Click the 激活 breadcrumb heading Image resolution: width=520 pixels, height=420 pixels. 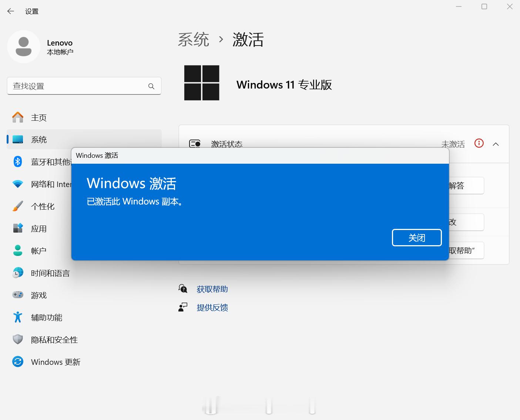coord(248,39)
